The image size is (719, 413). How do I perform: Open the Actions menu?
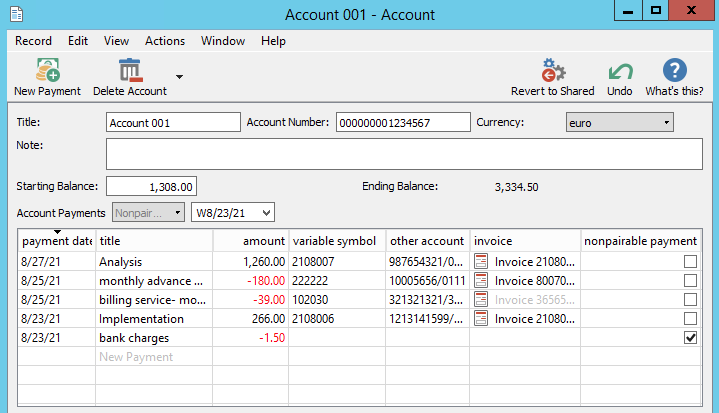(x=165, y=41)
